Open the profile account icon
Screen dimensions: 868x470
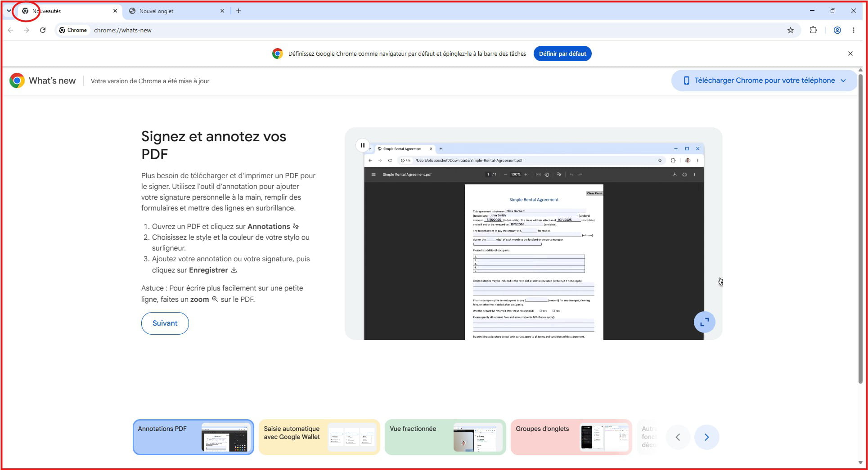pos(837,30)
